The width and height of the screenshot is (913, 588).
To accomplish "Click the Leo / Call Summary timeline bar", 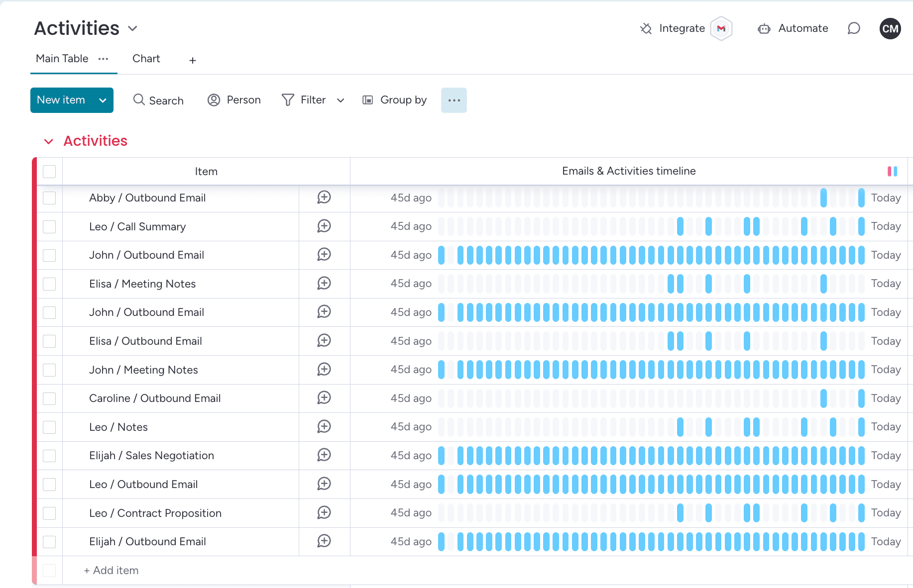I will 651,226.
